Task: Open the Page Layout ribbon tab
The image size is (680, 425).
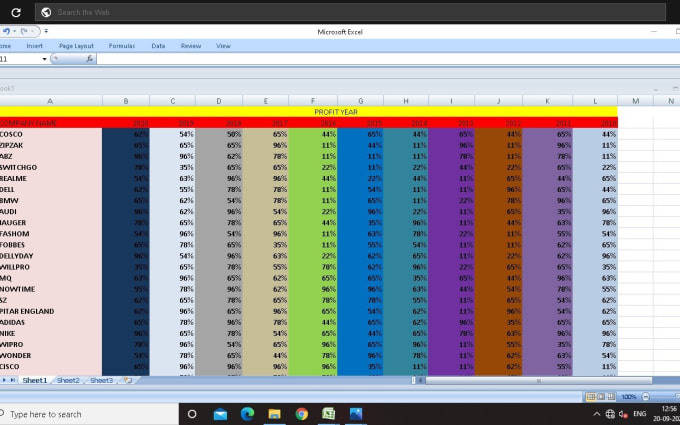Action: point(76,46)
